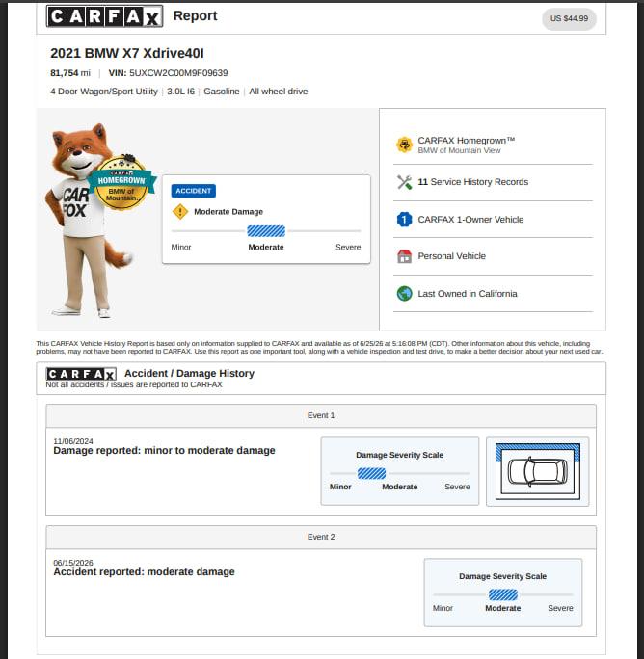Click the Last Owned globe icon
This screenshot has width=644, height=659.
[404, 293]
